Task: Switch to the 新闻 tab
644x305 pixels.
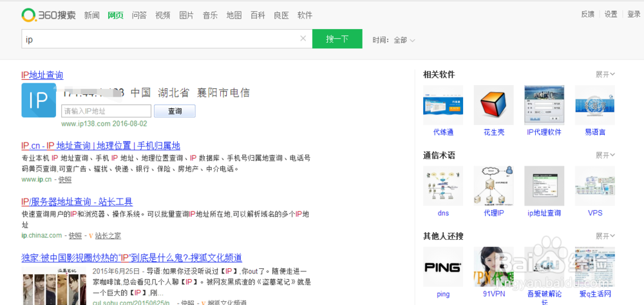Action: point(92,15)
